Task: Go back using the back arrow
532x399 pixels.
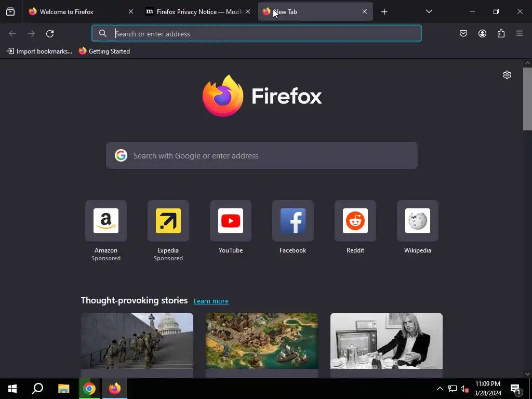Action: coord(12,34)
